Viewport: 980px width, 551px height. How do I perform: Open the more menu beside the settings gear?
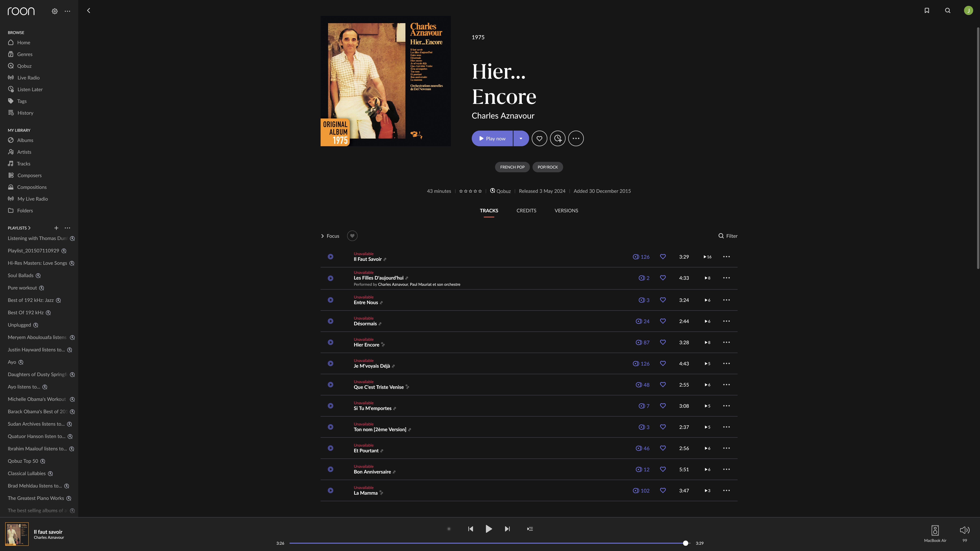tap(67, 11)
